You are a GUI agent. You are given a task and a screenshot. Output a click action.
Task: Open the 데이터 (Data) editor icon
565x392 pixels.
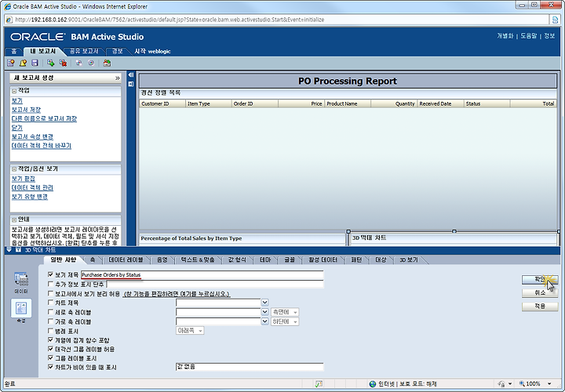tap(21, 279)
